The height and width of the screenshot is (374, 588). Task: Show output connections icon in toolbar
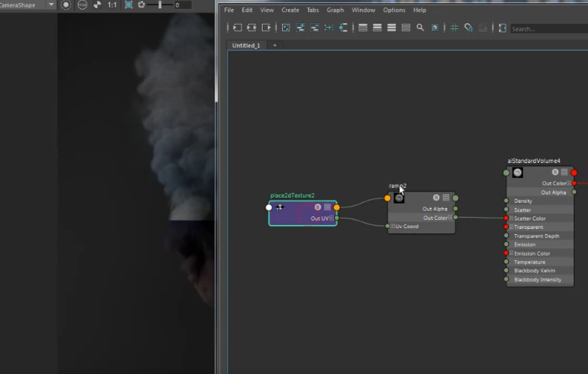(266, 28)
